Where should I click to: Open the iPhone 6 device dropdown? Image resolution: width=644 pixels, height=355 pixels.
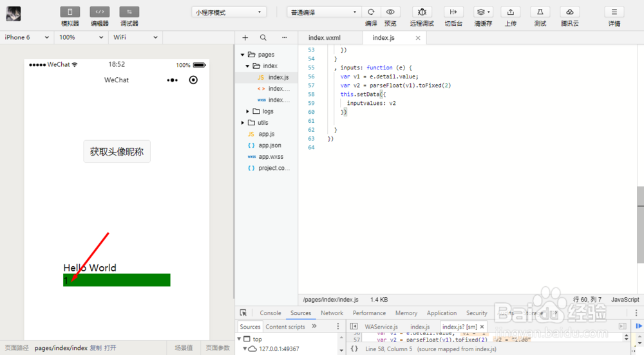(x=26, y=37)
